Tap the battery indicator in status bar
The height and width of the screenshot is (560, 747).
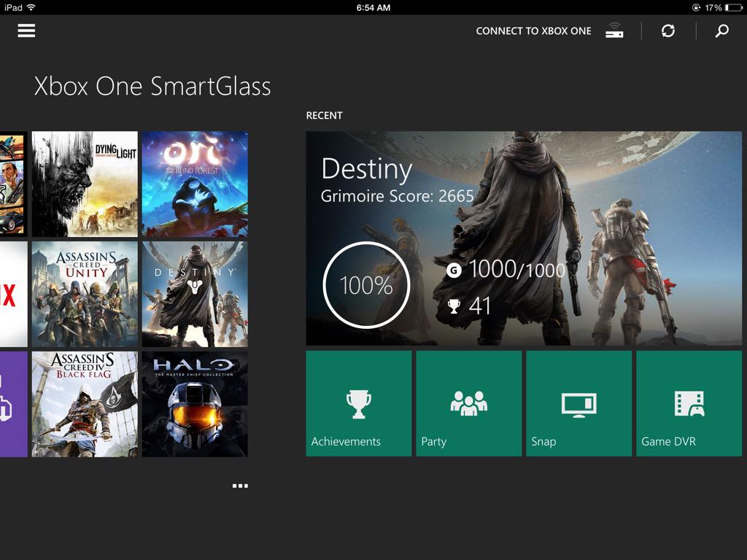(x=734, y=7)
